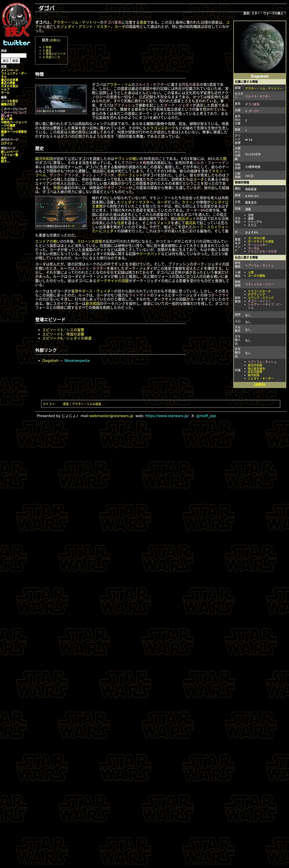Click the 表示 button under search
The height and width of the screenshot is (868, 289).
pos(5,61)
